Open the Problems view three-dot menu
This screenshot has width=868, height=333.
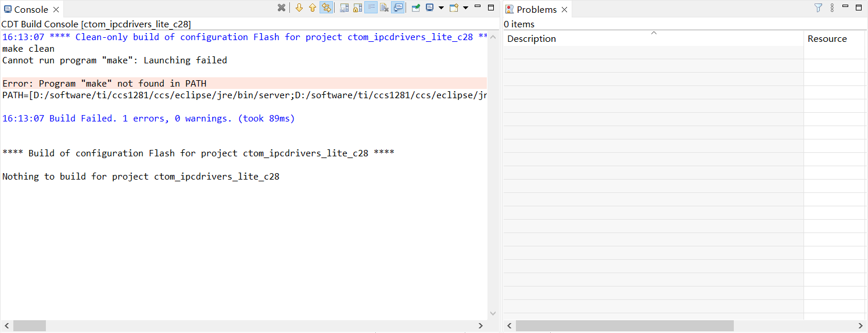click(832, 8)
